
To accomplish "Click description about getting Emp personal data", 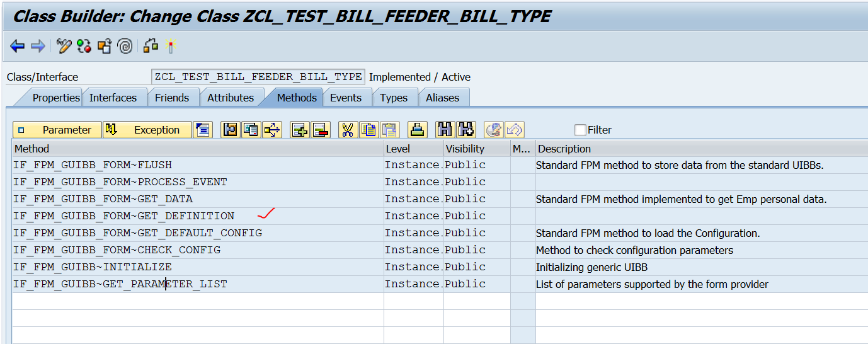I will click(681, 199).
